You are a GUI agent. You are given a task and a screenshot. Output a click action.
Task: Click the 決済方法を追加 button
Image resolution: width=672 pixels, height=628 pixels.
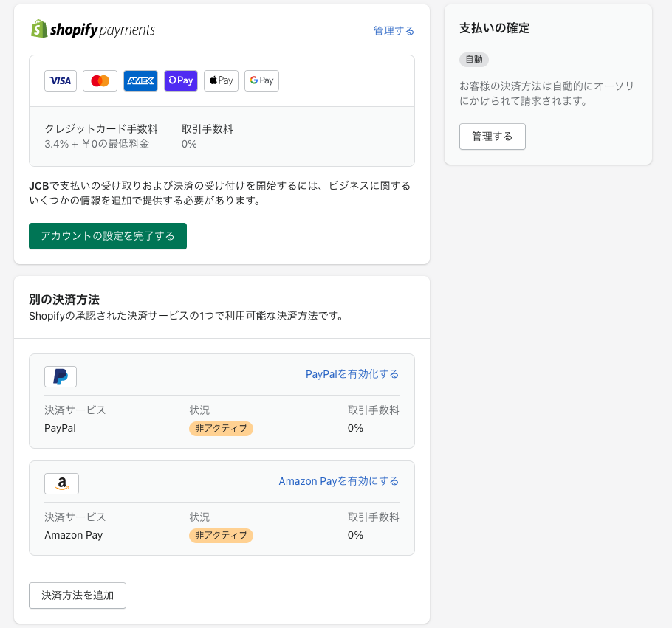tap(77, 595)
